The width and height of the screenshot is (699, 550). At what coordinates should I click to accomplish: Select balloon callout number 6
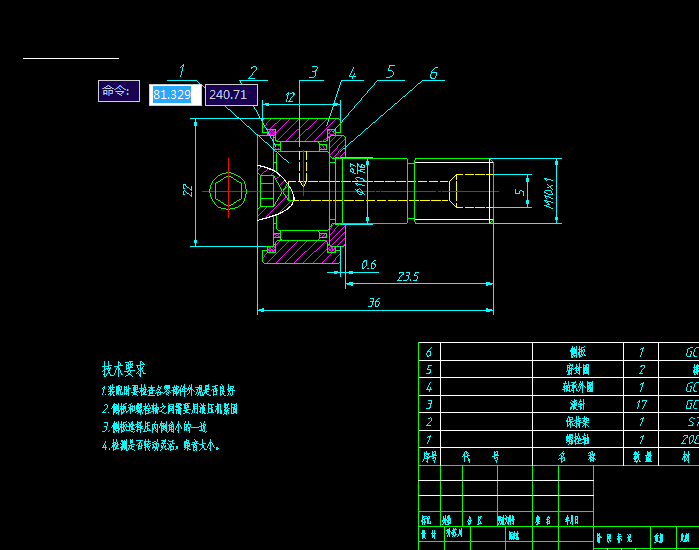coord(433,73)
